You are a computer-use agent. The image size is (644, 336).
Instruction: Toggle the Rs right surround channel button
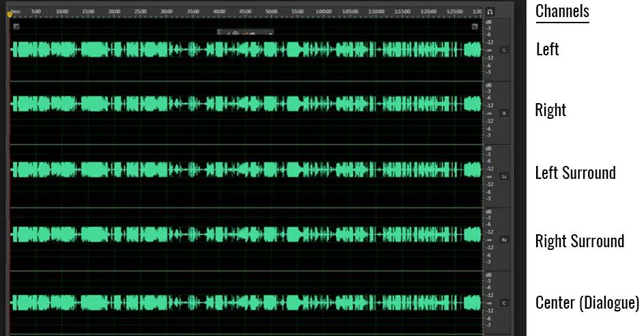[505, 240]
